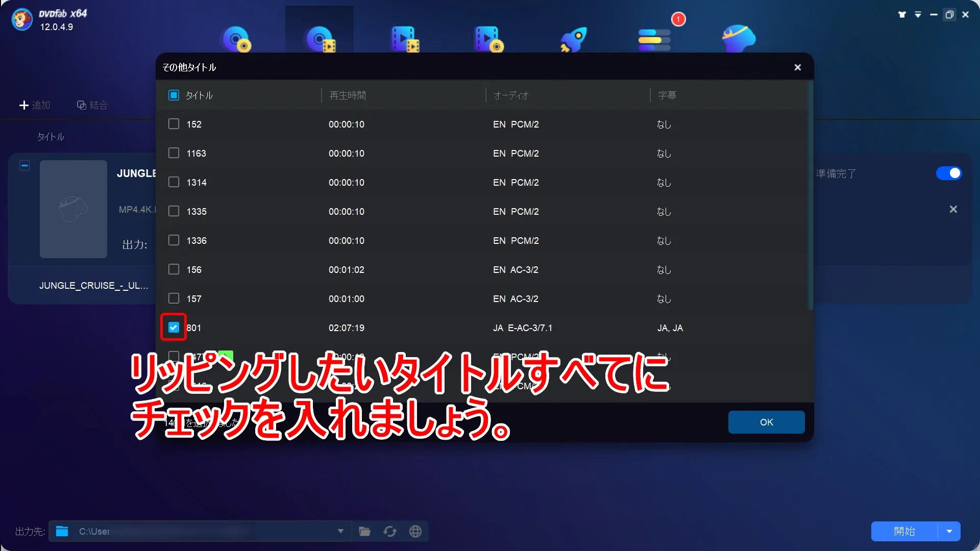Click the 結合 merge button
This screenshot has height=551, width=980.
click(92, 105)
